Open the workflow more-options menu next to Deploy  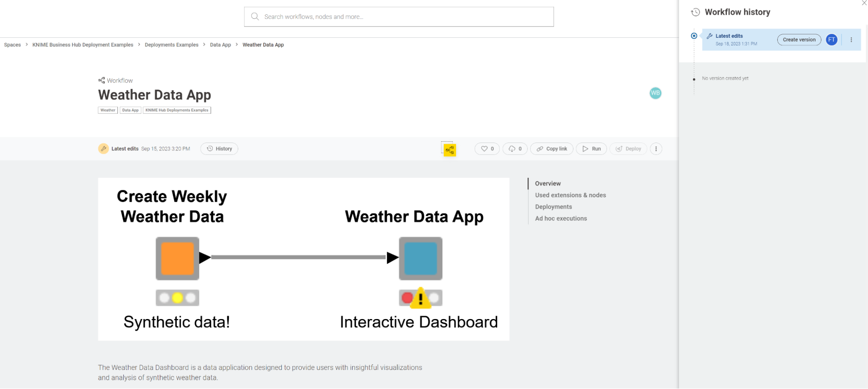point(656,149)
